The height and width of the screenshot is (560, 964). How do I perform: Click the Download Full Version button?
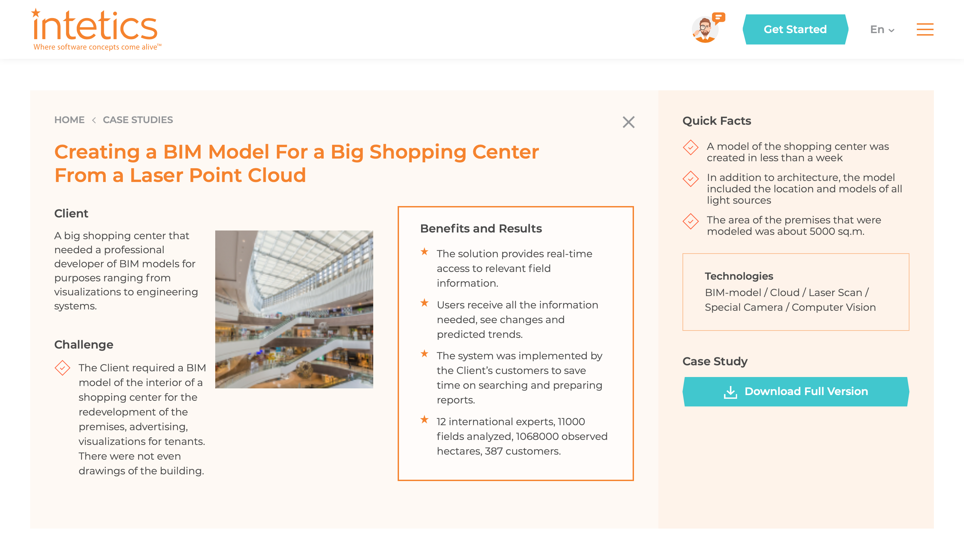795,391
